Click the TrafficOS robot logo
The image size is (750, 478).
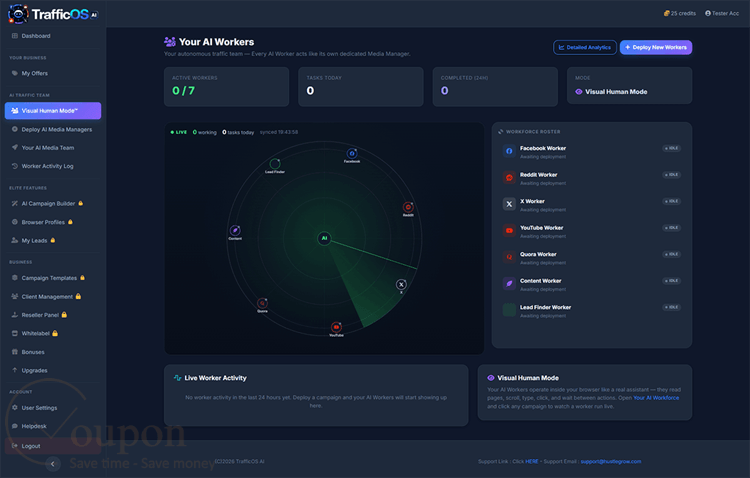18,14
